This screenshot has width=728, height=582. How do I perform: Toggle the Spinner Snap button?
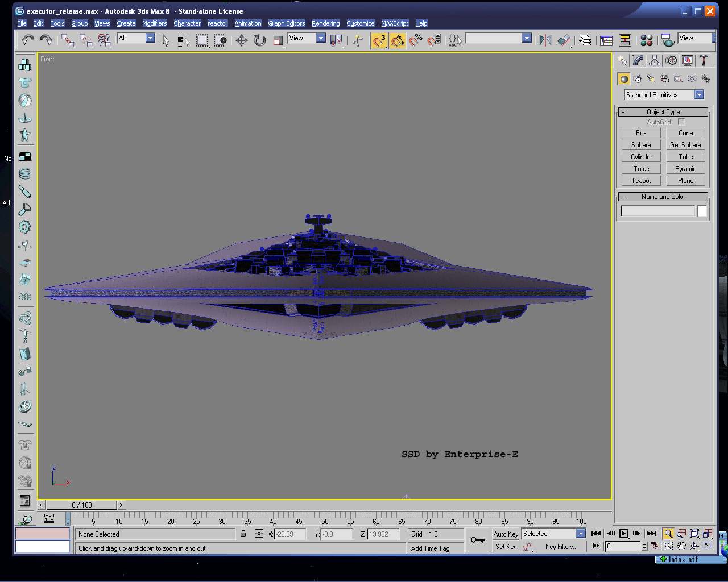(434, 40)
